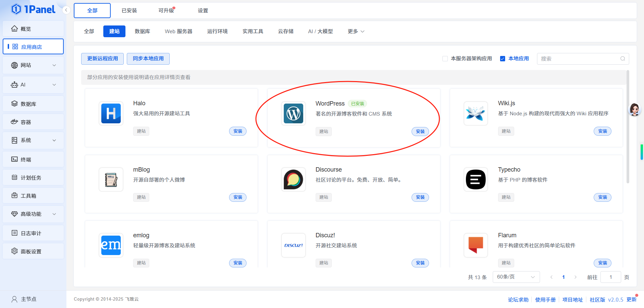
Task: Open the emlog app logo
Action: click(111, 245)
